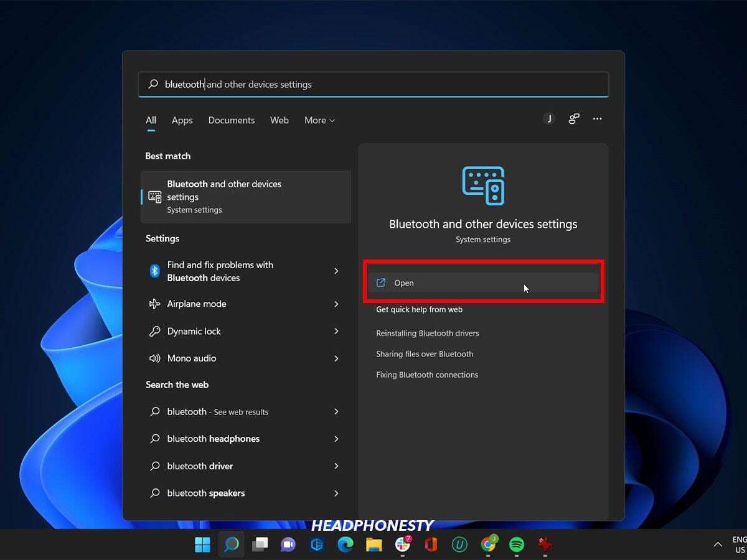Image resolution: width=747 pixels, height=560 pixels.
Task: Expand bluetooth See web results arrow
Action: click(x=336, y=411)
